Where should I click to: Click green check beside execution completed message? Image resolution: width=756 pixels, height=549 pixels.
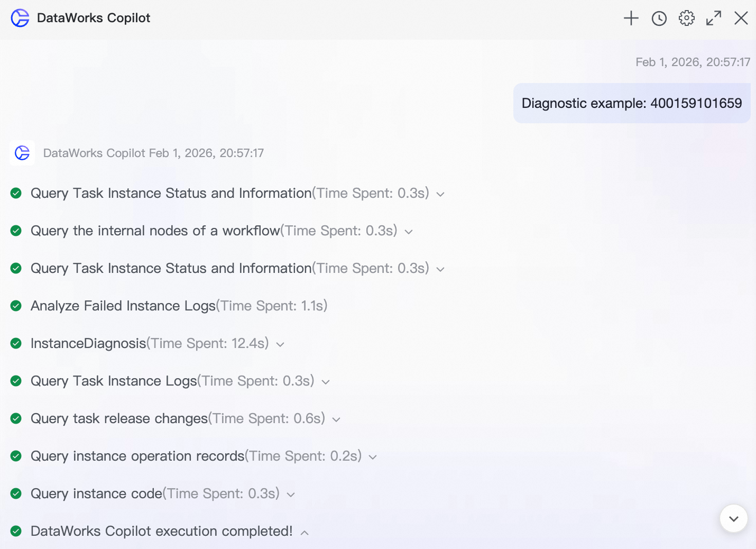tap(16, 531)
